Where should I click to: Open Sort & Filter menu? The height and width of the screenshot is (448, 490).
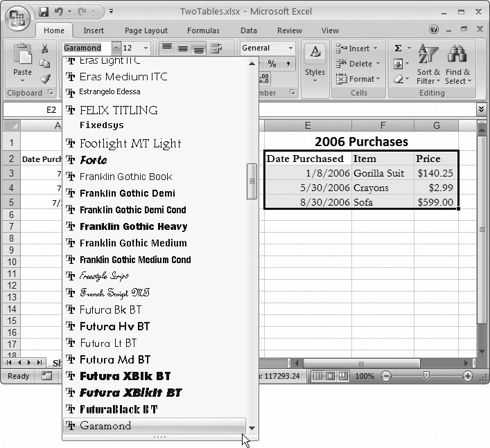428,64
